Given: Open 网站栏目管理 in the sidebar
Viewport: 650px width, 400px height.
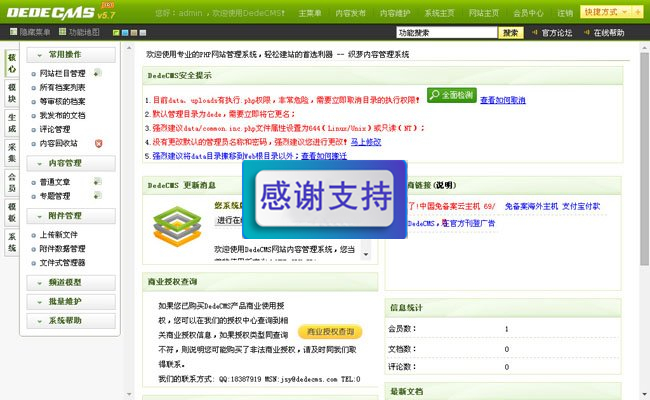Looking at the screenshot, I should pos(62,73).
